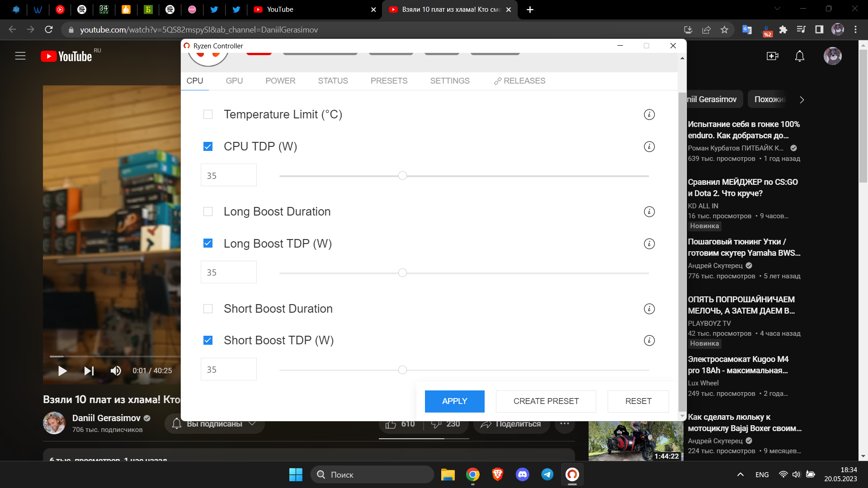This screenshot has width=868, height=488.
Task: Drag the Short Boost TDP slider
Action: coord(404,370)
